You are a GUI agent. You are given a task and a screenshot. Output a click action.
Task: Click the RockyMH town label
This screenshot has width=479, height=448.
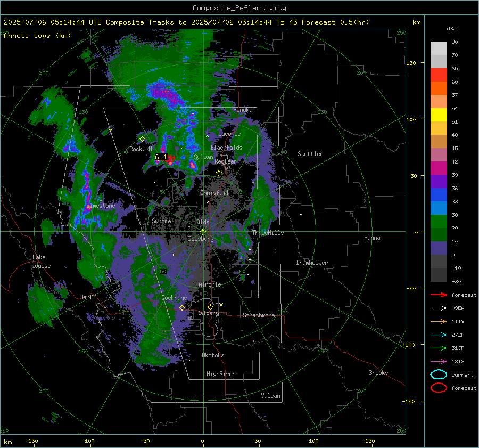[141, 149]
